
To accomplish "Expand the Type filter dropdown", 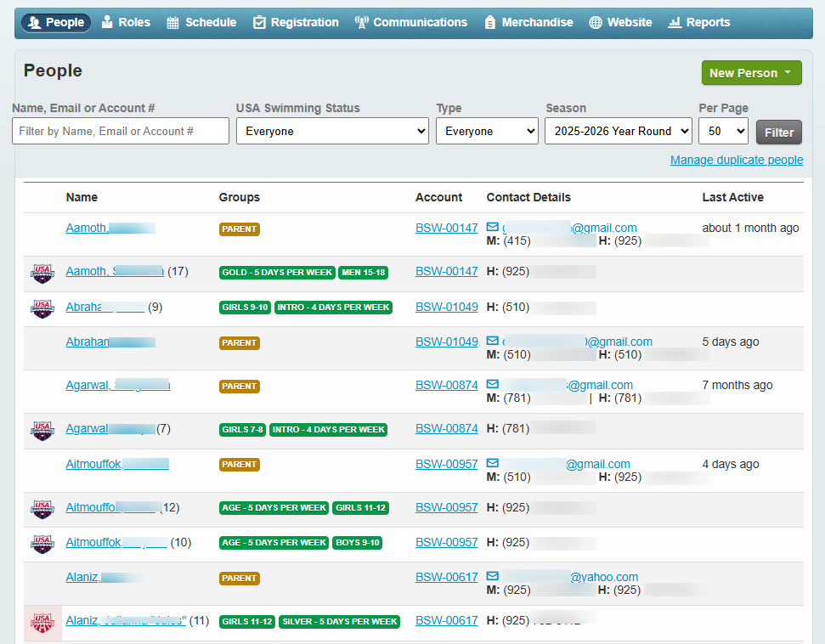I will pyautogui.click(x=487, y=131).
